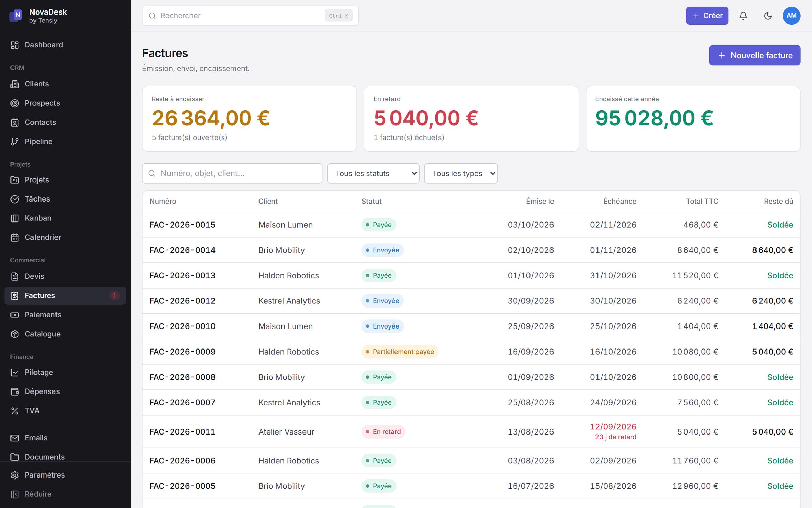812x508 pixels.
Task: Click the Total TTC column header
Action: click(x=702, y=201)
